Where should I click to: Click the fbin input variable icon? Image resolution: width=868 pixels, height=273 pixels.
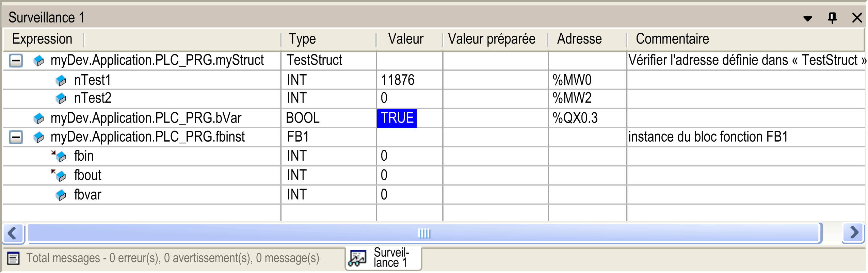coord(59,156)
